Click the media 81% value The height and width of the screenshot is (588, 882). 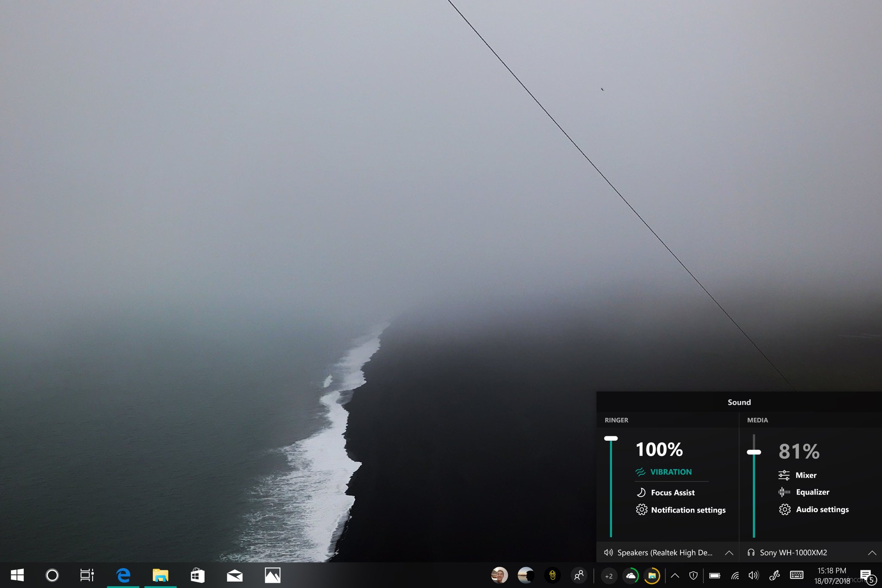[x=799, y=451]
